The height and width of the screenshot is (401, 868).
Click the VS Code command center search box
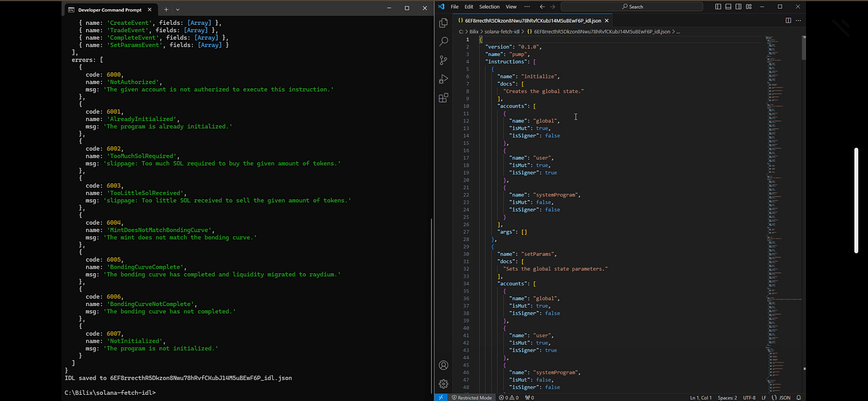pos(632,7)
